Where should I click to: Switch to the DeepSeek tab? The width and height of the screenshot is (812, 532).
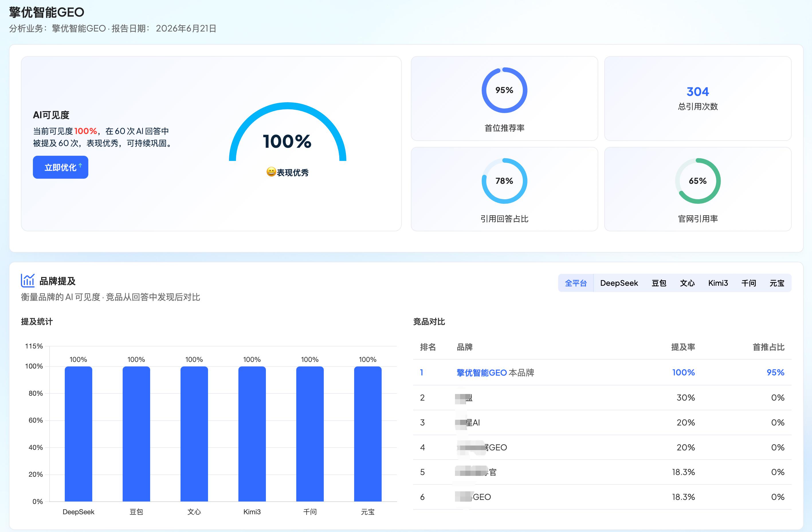(619, 283)
